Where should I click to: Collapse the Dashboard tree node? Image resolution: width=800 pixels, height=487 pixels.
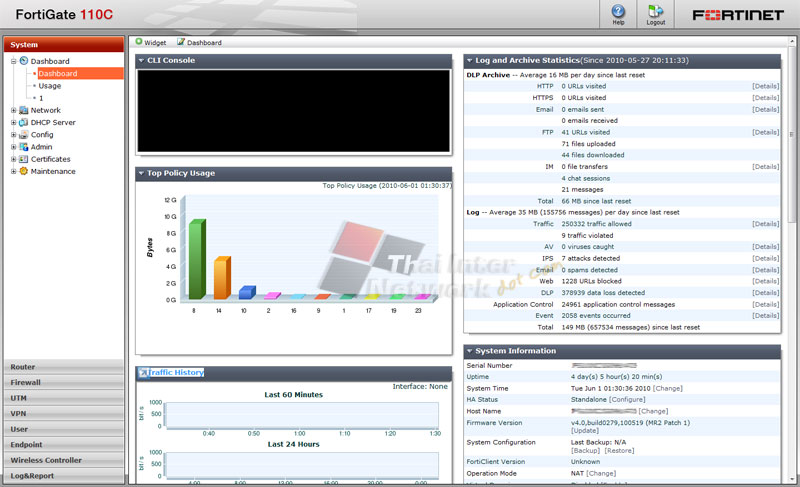click(14, 61)
